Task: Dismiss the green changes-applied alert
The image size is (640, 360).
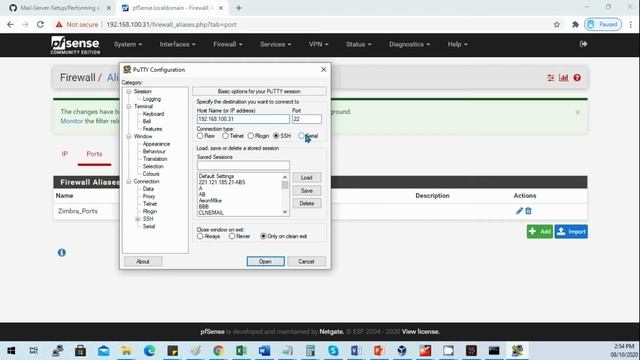Action: point(578,112)
